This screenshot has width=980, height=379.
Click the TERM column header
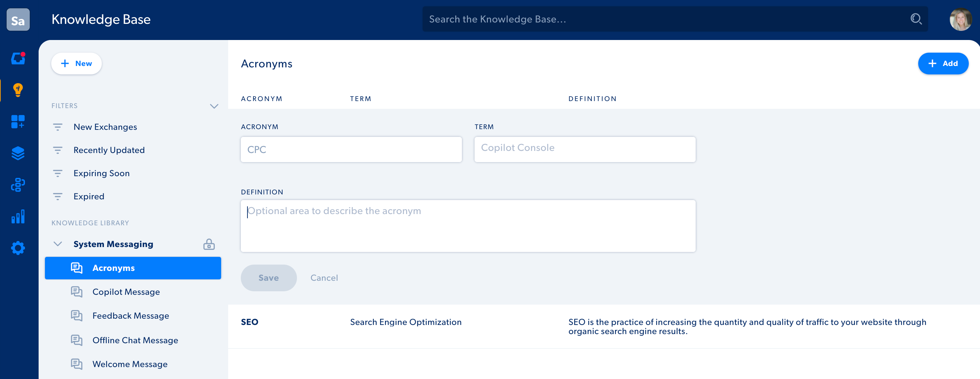360,99
